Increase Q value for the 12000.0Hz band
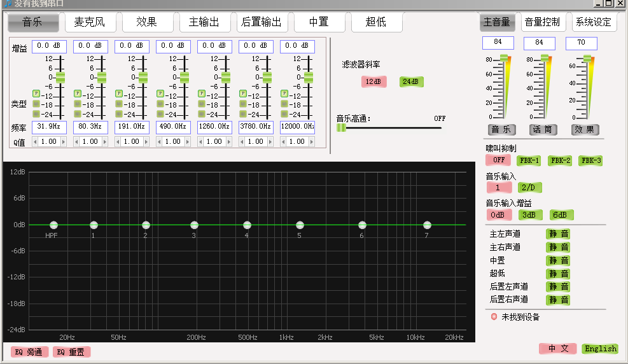The height and width of the screenshot is (364, 628). (312, 142)
